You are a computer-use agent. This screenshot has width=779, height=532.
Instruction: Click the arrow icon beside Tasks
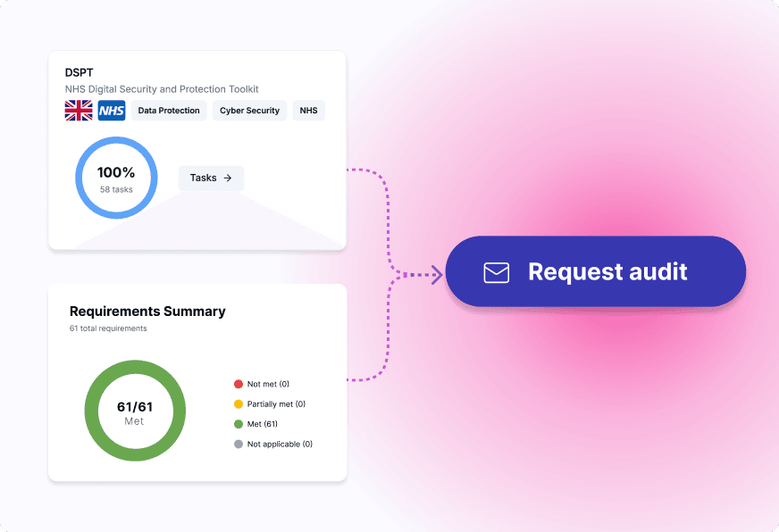[228, 178]
